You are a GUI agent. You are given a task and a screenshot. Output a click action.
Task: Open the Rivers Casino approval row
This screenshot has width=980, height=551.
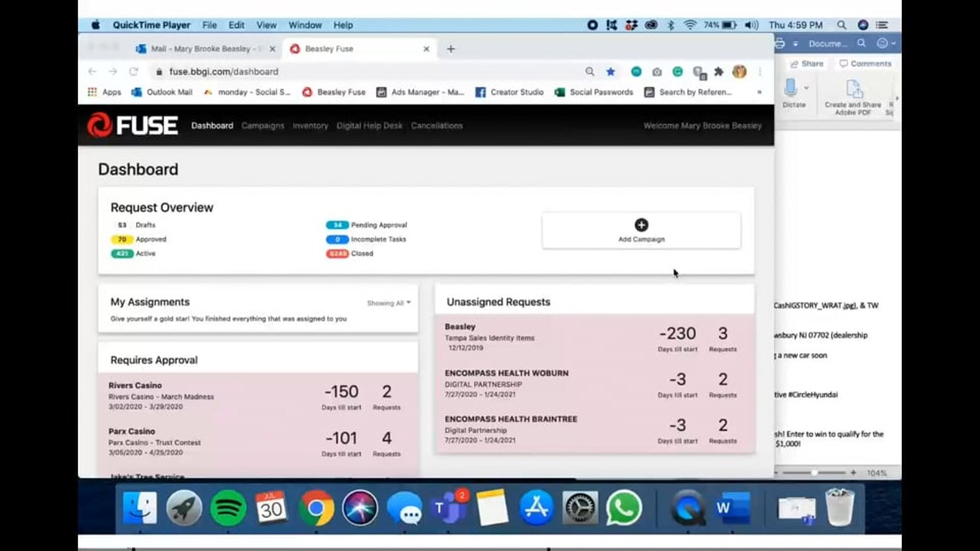point(258,396)
